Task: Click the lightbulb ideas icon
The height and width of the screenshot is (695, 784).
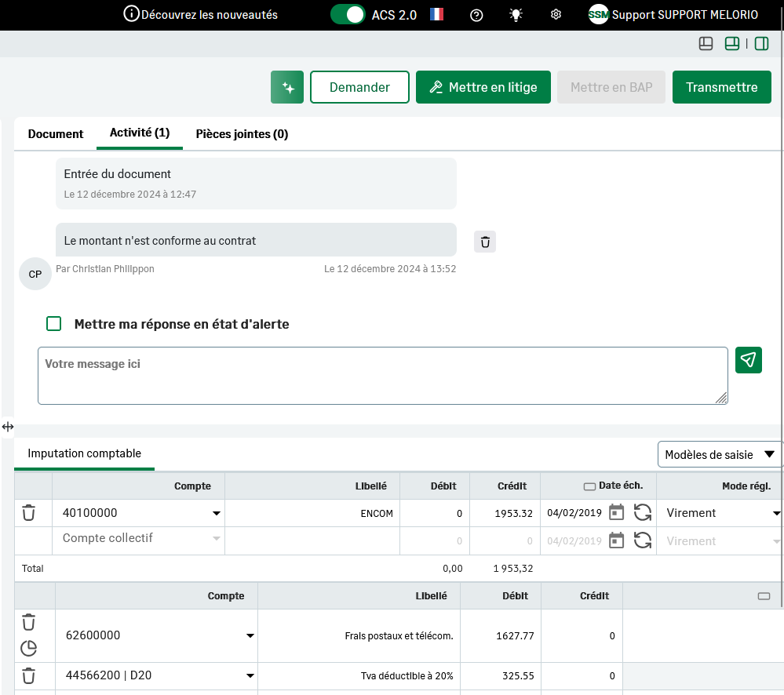Action: coord(516,15)
